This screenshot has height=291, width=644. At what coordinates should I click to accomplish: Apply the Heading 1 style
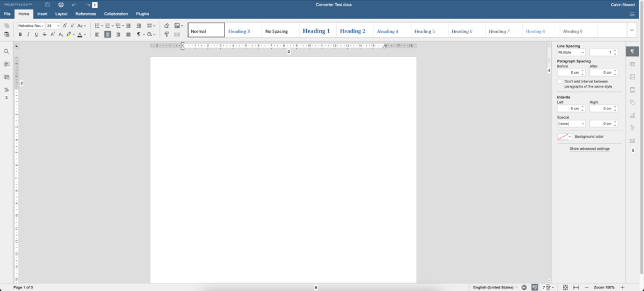[316, 30]
